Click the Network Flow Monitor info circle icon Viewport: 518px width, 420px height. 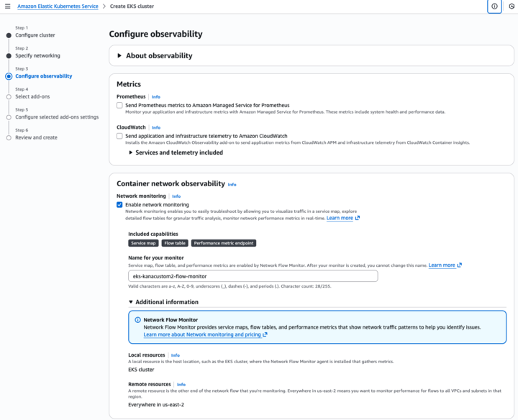click(137, 320)
